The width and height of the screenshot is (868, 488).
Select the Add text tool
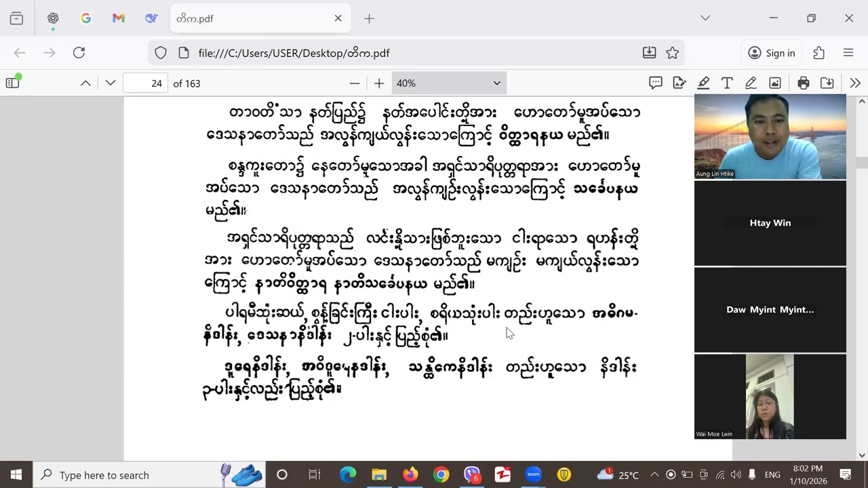click(x=727, y=83)
